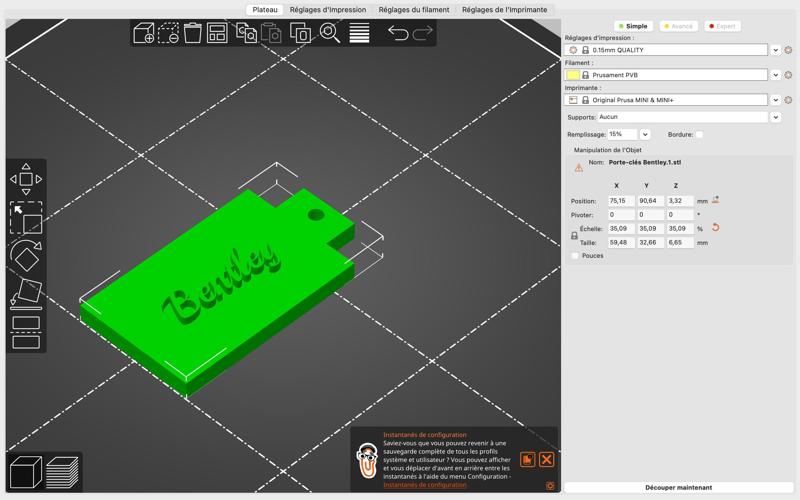Click the Position Z field 3,32
Screen dimensions: 800x500
pos(681,201)
